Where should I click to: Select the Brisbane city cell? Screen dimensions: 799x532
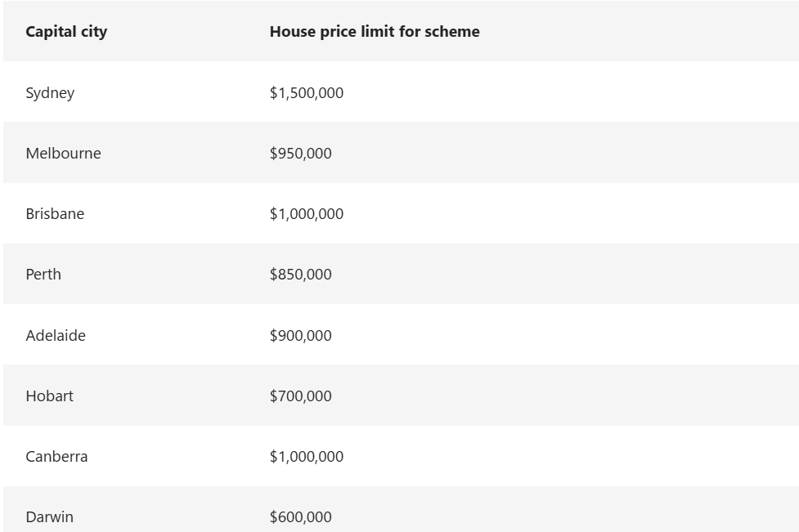[x=55, y=214]
